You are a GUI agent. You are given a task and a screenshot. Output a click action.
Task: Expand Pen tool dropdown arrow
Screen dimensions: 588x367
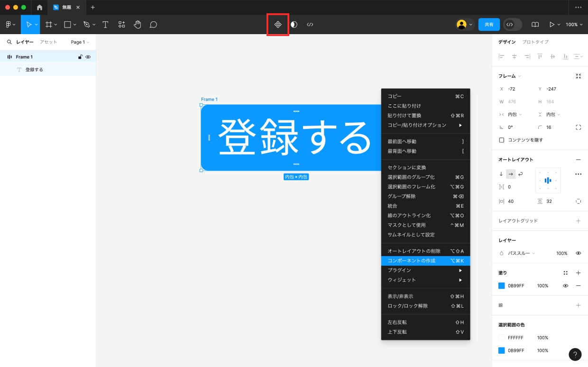[x=94, y=25]
